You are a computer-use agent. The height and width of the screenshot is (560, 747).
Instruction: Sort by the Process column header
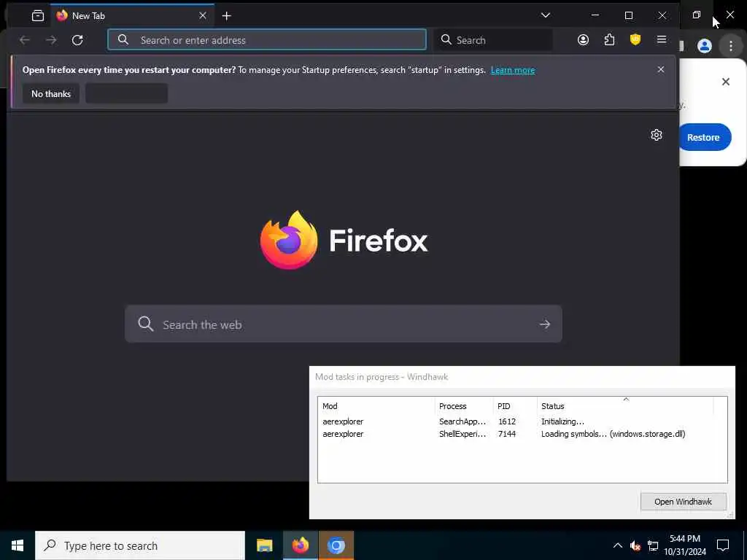[464, 406]
